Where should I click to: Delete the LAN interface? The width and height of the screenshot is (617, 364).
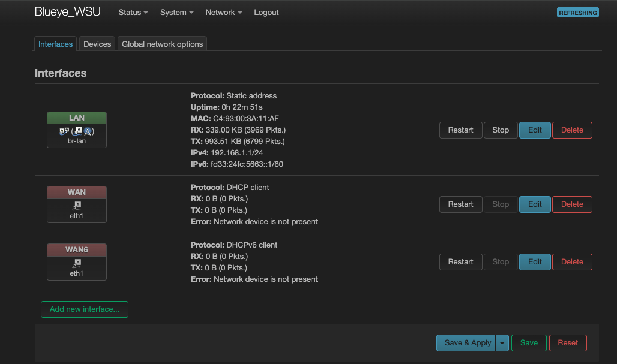[x=572, y=130]
